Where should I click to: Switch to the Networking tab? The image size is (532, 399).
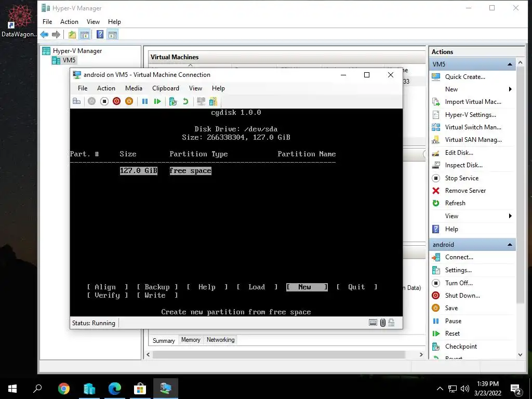[220, 340]
